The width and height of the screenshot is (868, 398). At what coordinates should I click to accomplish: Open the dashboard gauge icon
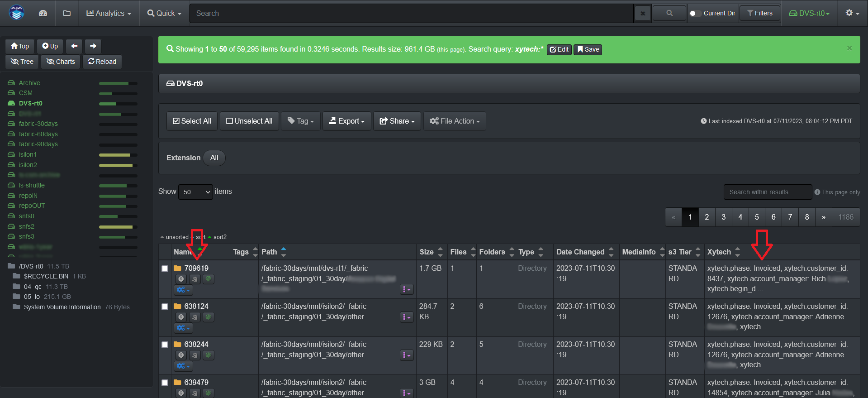click(43, 14)
